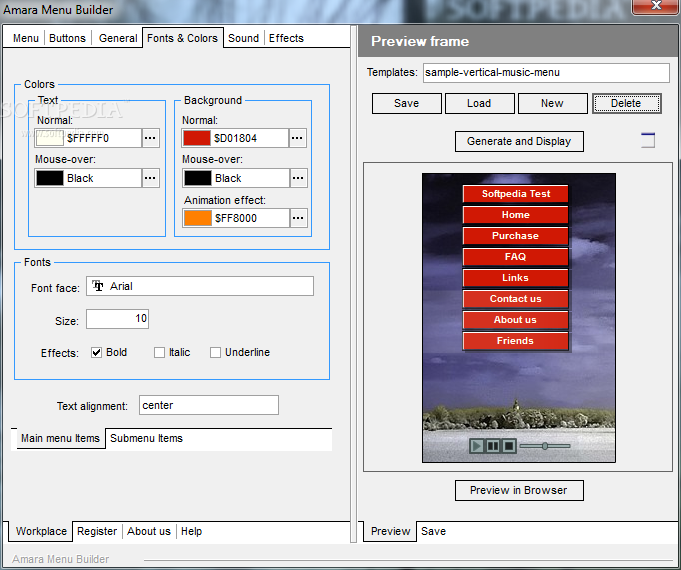Click the New button
This screenshot has width=681, height=570.
pyautogui.click(x=552, y=103)
